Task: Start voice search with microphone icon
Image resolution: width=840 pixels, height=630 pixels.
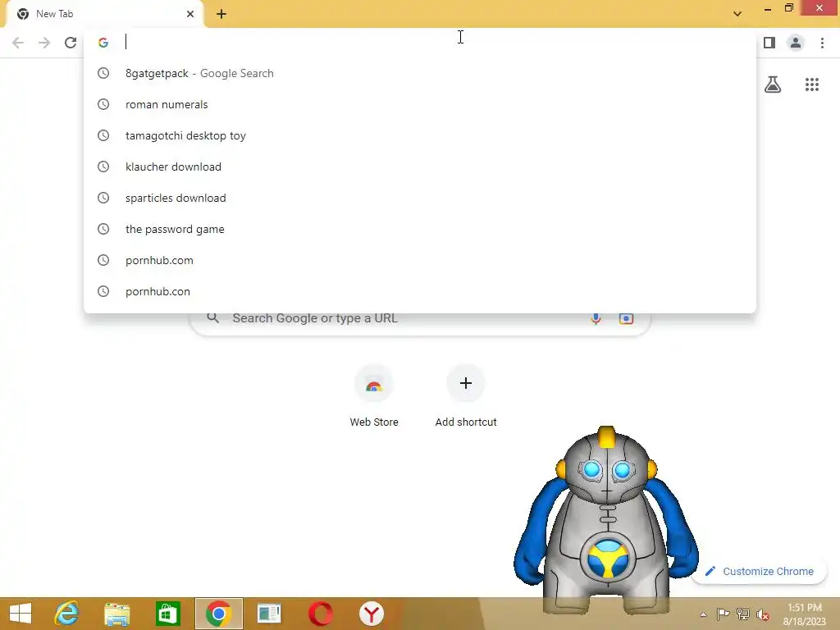Action: coord(596,318)
